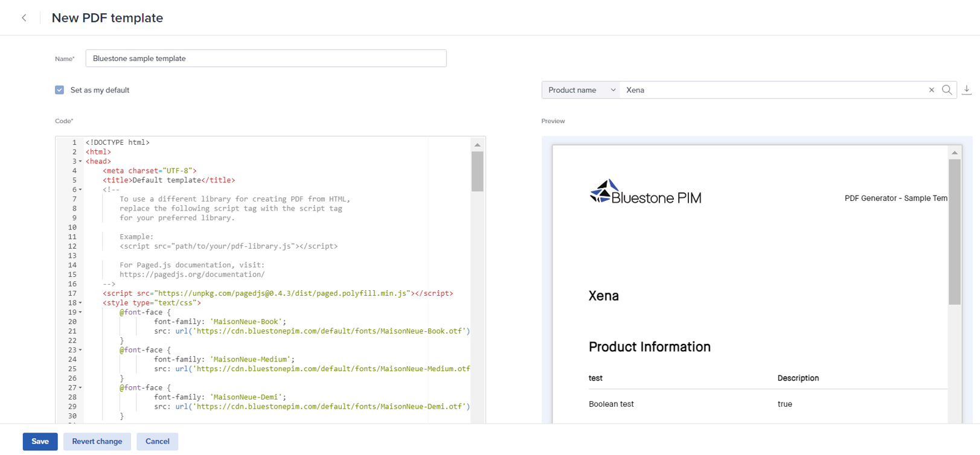Click line number 10 in the gutter
Screen dimensions: 980x455
pyautogui.click(x=72, y=227)
